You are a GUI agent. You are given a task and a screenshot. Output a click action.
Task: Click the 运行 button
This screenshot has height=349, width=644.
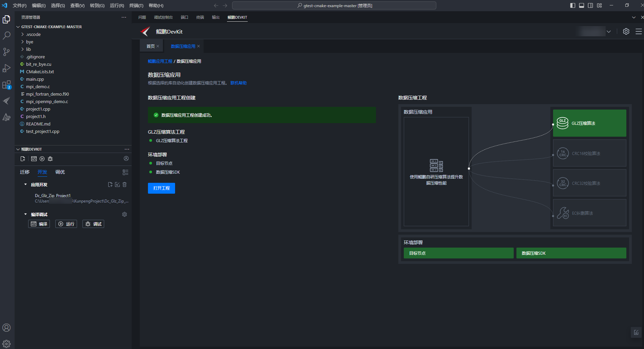point(66,224)
